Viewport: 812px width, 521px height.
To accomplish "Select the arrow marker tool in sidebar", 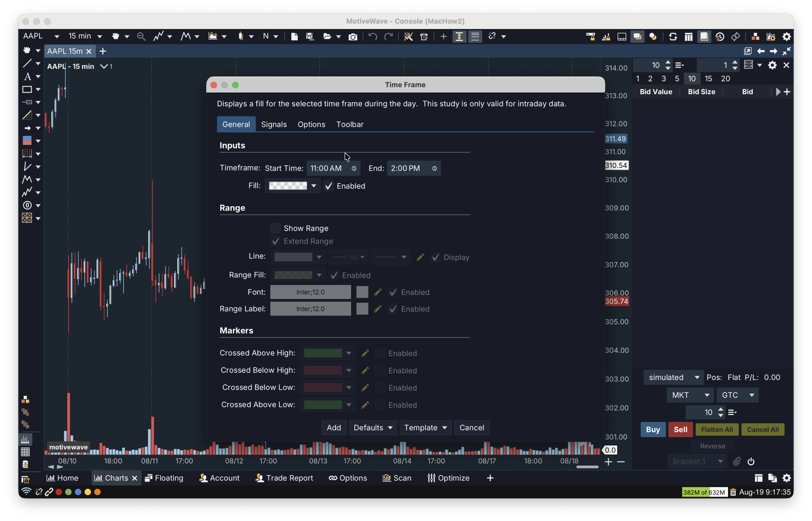I will tap(27, 128).
